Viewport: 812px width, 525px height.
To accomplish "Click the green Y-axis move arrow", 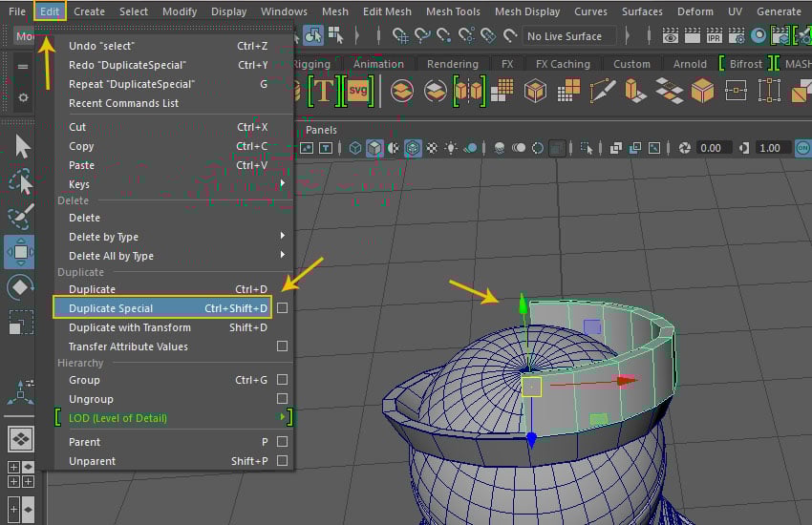I will tap(522, 304).
